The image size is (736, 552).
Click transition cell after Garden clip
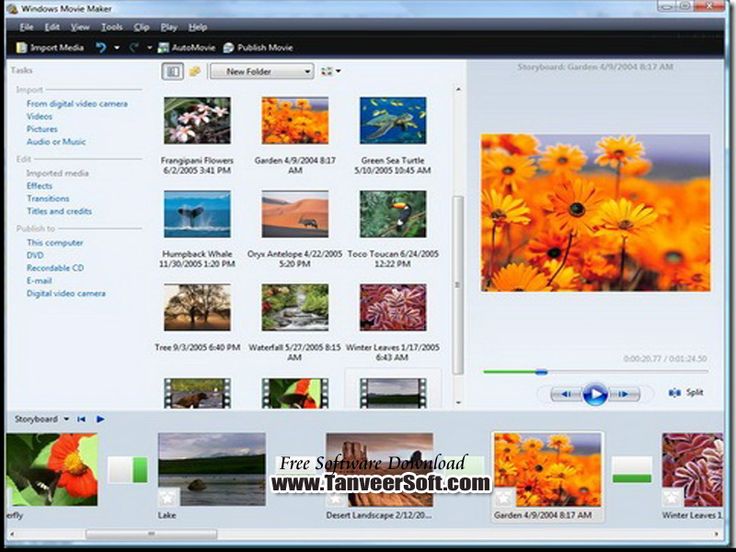point(632,470)
